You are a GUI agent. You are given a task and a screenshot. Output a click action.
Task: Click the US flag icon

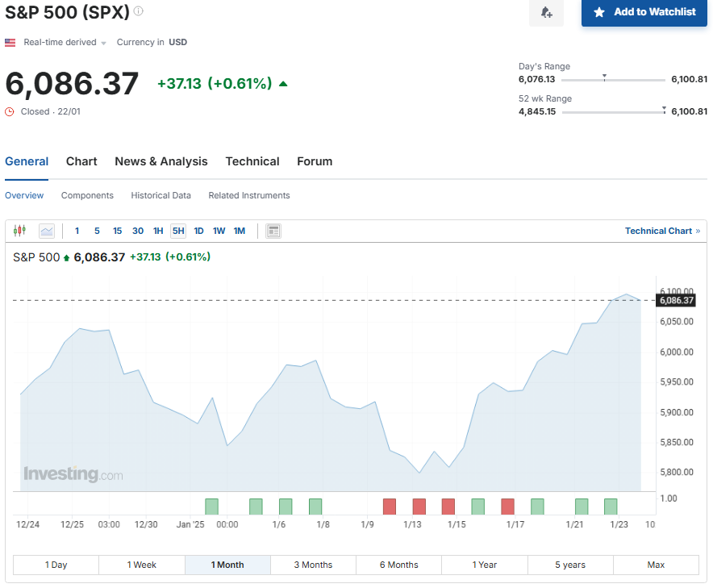tap(10, 42)
